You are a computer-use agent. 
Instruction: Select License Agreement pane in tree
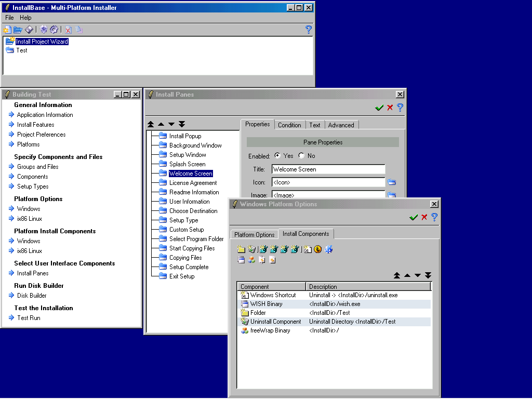(x=193, y=183)
